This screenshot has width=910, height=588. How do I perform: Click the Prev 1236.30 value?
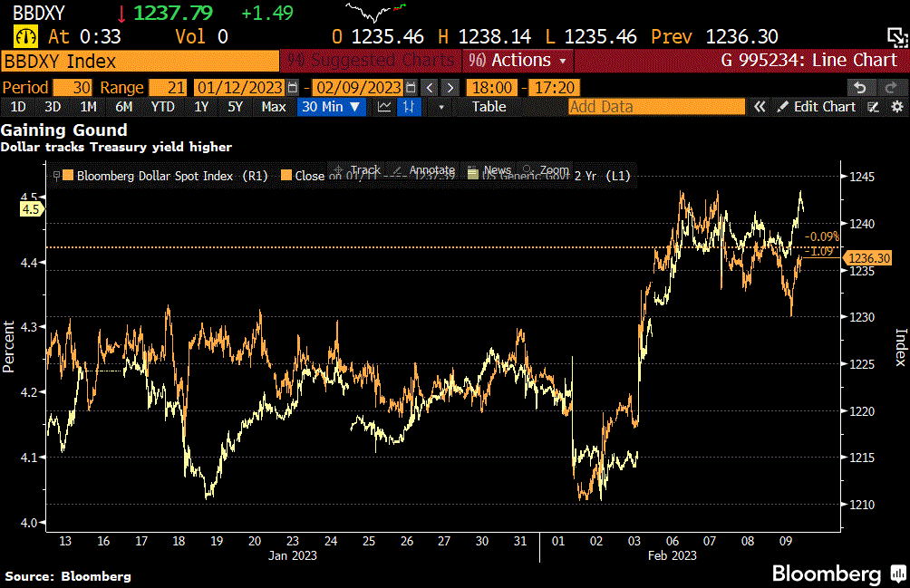[714, 36]
